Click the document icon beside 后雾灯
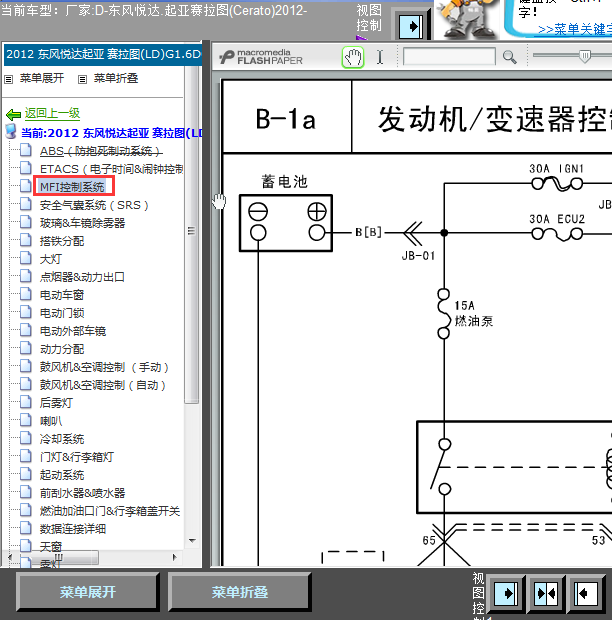Viewport: 612px width, 626px height. coord(26,402)
